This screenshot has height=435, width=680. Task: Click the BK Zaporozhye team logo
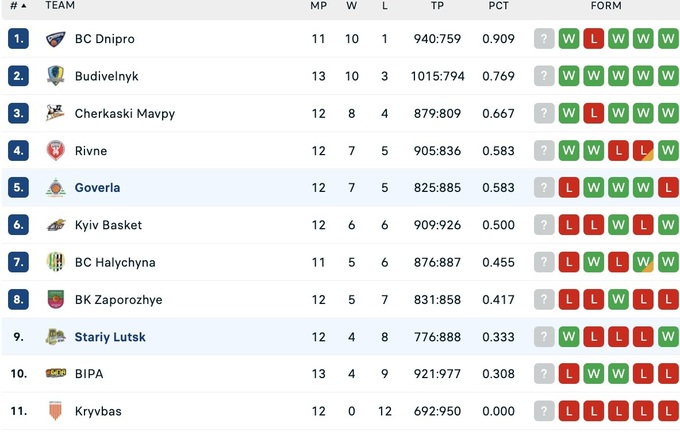[x=56, y=300]
